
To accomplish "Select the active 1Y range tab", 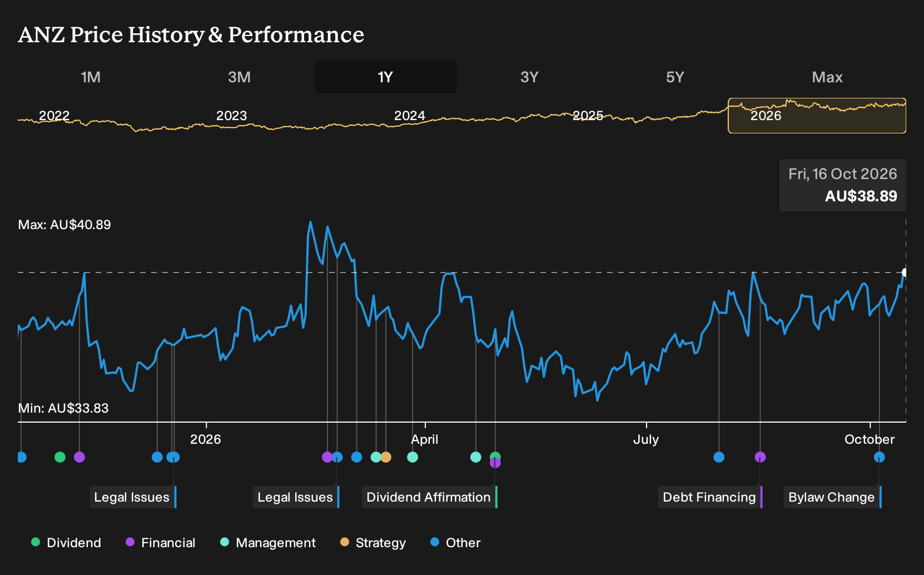I will click(x=386, y=77).
